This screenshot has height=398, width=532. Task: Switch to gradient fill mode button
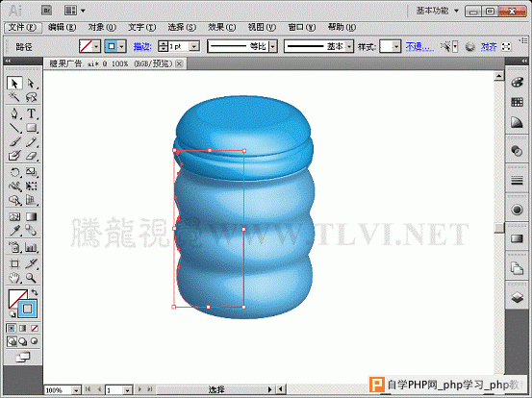[x=23, y=328]
